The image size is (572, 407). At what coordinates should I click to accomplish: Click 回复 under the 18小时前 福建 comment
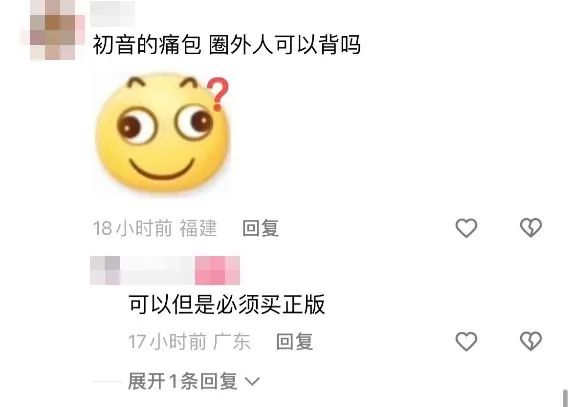point(261,228)
